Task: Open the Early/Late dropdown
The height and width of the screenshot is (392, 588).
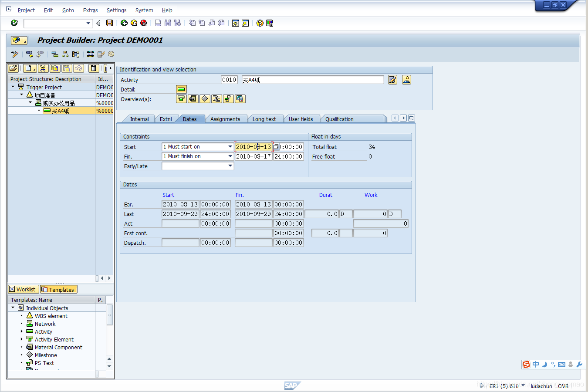Action: tap(230, 166)
